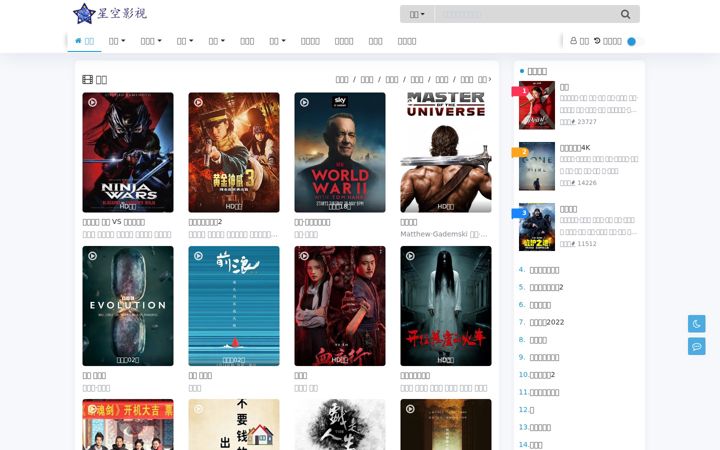The width and height of the screenshot is (720, 450).
Task: Click the play icon on the Evolution poster
Action: tap(92, 256)
